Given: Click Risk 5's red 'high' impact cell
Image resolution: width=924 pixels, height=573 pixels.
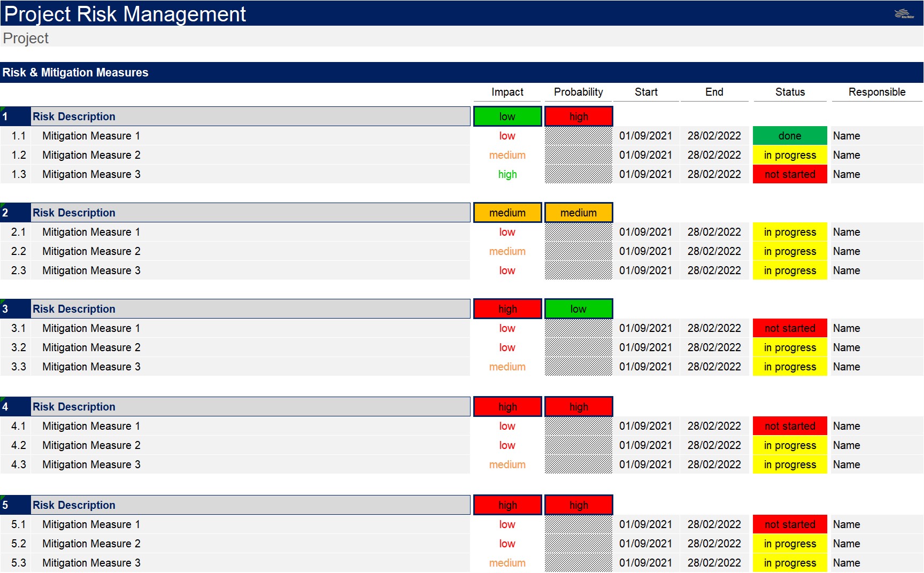Looking at the screenshot, I should tap(507, 505).
